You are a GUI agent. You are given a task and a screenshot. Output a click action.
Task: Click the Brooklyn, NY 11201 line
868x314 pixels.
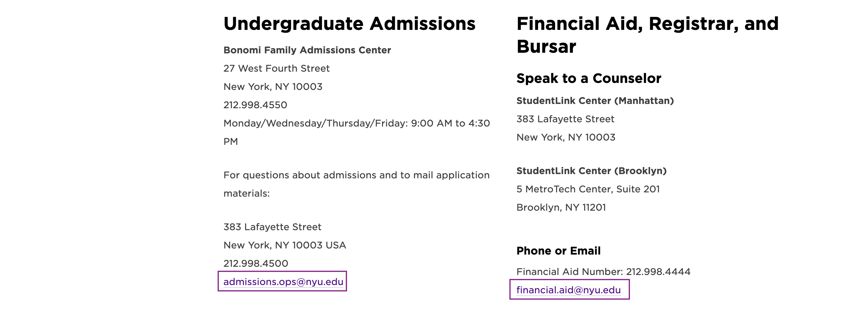tap(561, 207)
